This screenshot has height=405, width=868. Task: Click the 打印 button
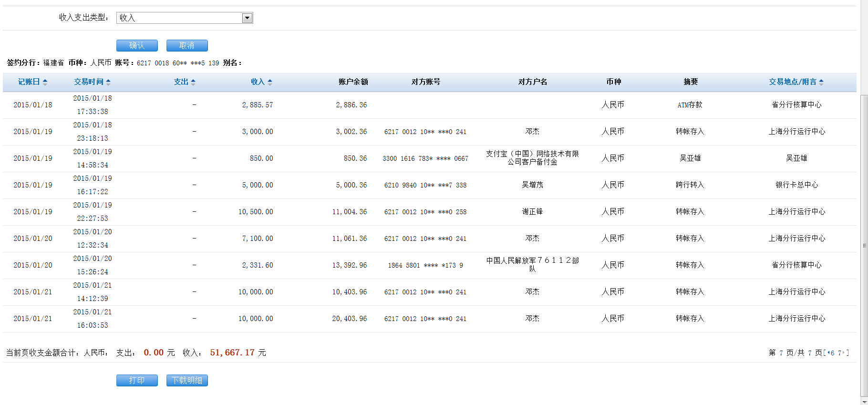137,380
